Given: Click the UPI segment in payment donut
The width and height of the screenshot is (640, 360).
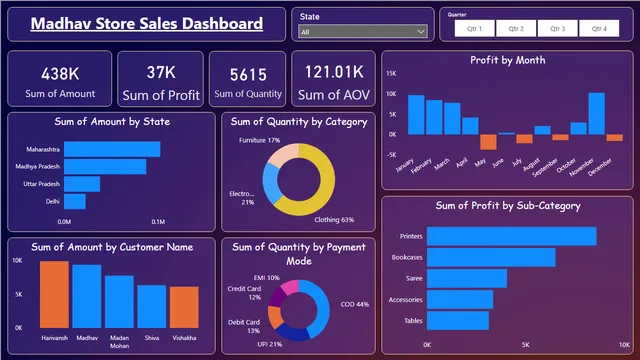Looking at the screenshot, I should pos(294,334).
